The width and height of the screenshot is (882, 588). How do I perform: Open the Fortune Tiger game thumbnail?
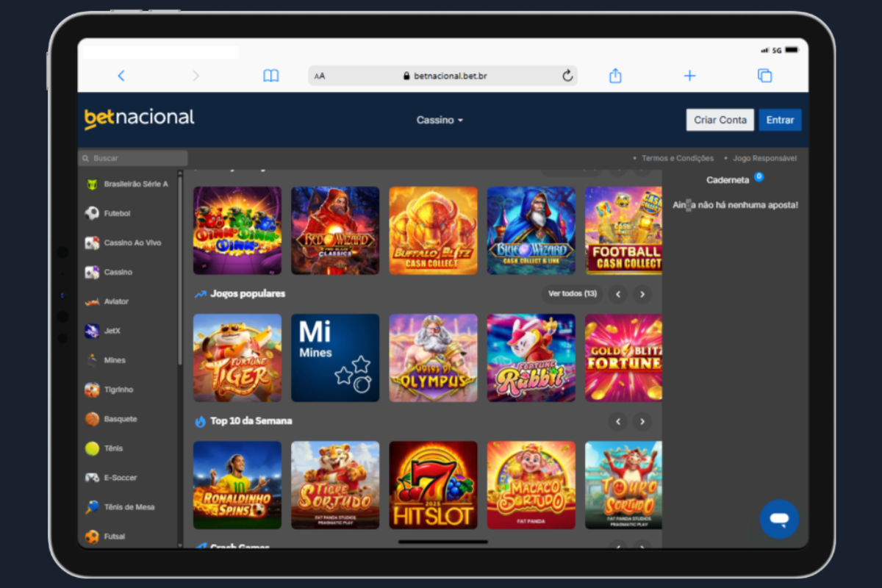(237, 358)
